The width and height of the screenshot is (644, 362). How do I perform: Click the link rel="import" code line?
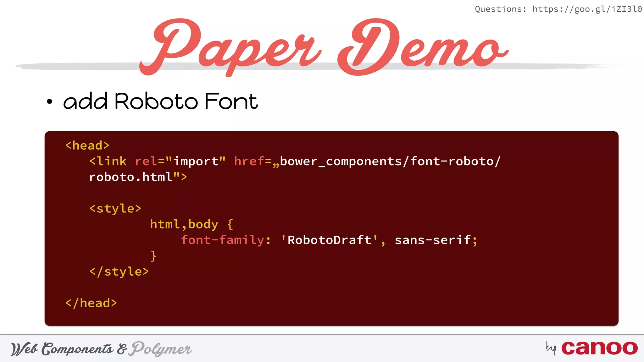[x=295, y=161]
